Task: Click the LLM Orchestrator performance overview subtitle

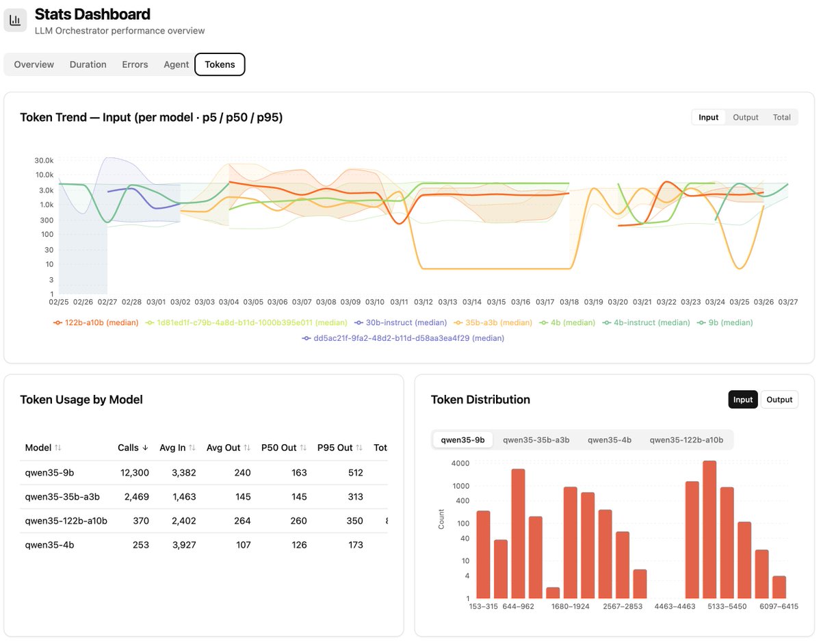Action: (x=120, y=31)
